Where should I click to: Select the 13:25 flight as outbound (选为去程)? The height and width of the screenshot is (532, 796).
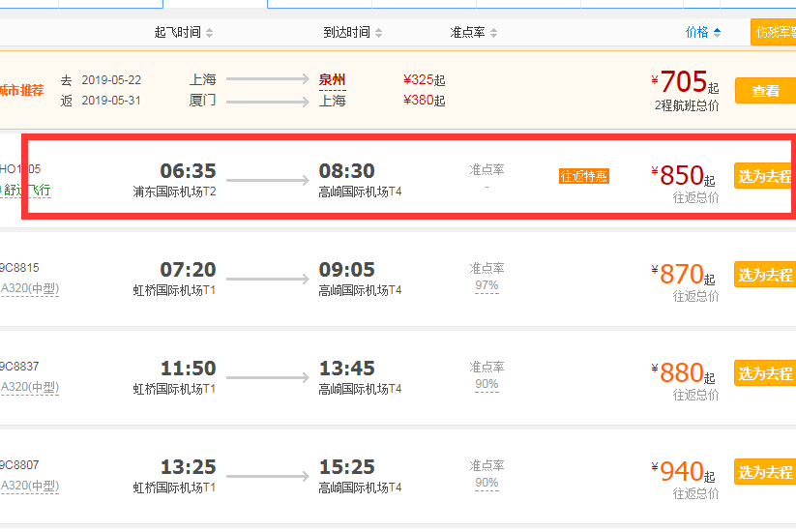tap(765, 472)
